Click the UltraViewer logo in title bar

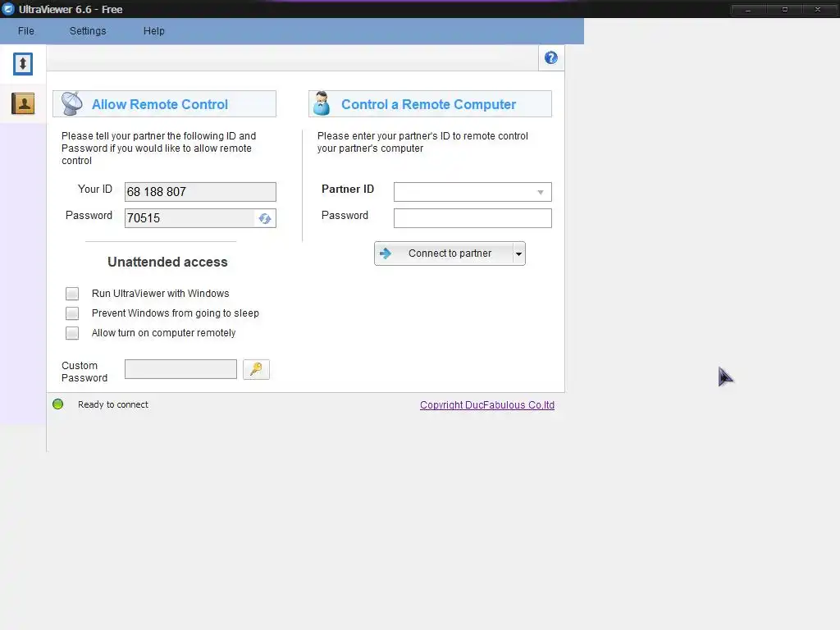click(x=8, y=9)
